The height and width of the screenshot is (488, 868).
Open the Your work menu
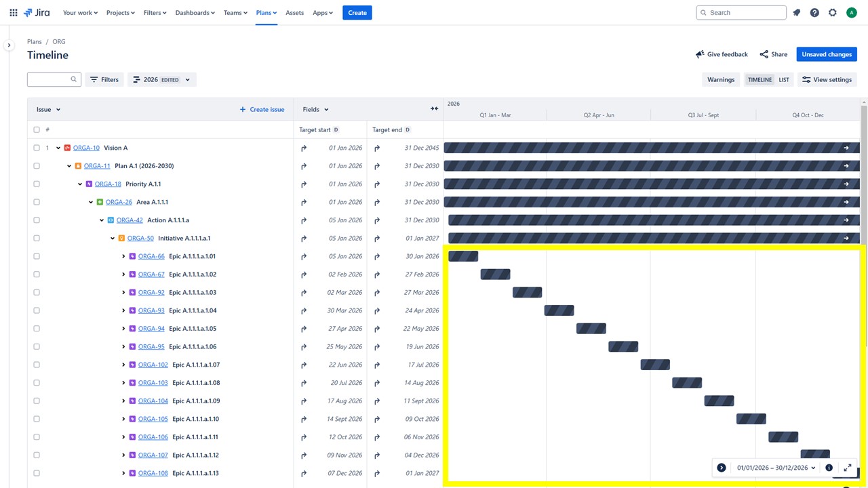80,13
